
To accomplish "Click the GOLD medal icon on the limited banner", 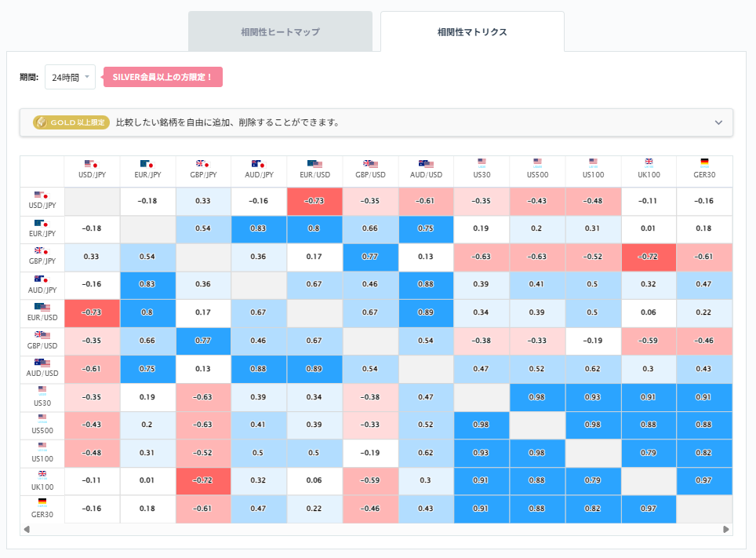I will coord(41,122).
